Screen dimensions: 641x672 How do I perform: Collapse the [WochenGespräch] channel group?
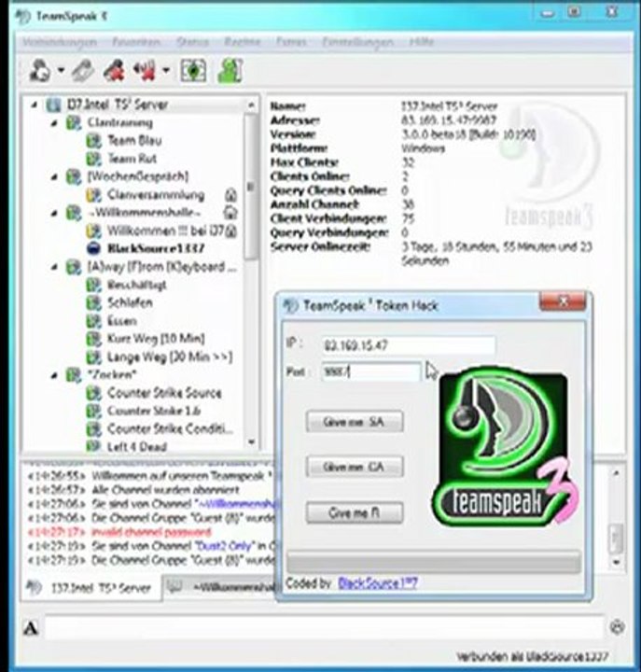(x=54, y=176)
